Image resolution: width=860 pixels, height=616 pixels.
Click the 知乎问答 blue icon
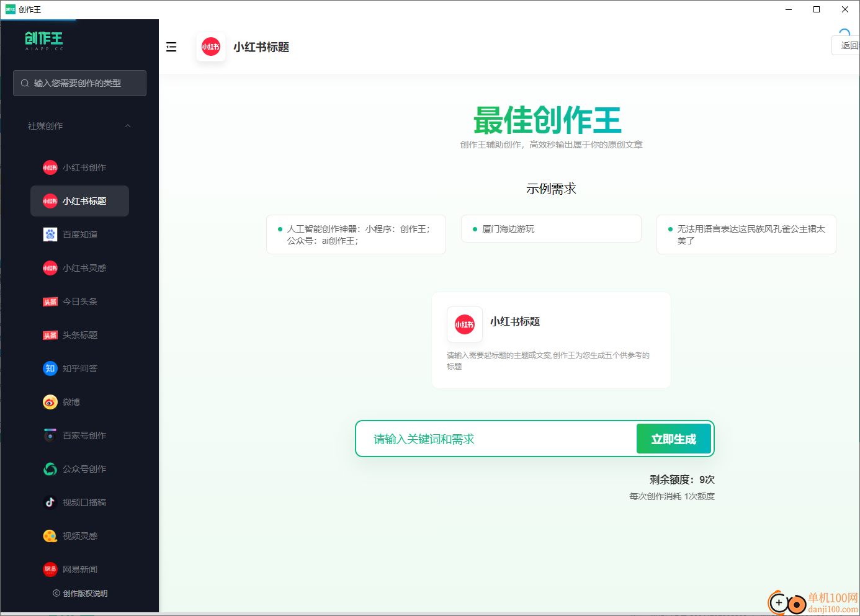coord(50,368)
